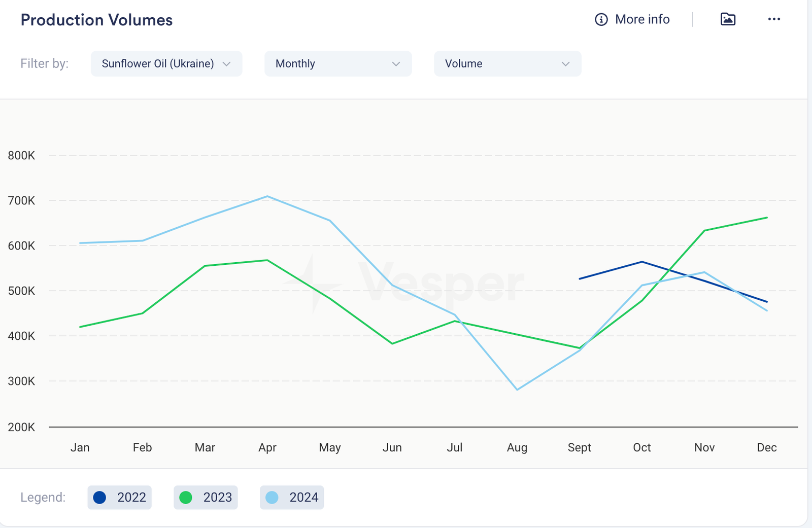Image resolution: width=812 pixels, height=528 pixels.
Task: Click the chevron in the Volume filter
Action: (x=565, y=64)
